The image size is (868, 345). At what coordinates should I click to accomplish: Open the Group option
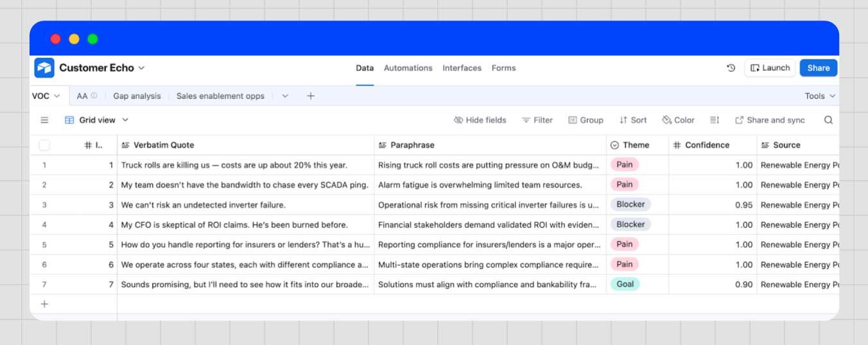coord(586,120)
